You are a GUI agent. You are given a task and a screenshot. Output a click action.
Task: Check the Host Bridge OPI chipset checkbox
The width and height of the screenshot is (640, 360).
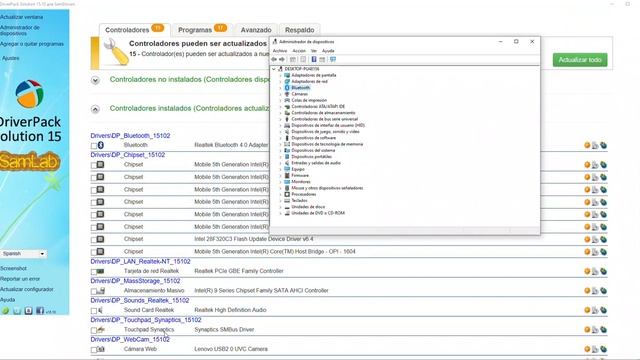coord(94,253)
